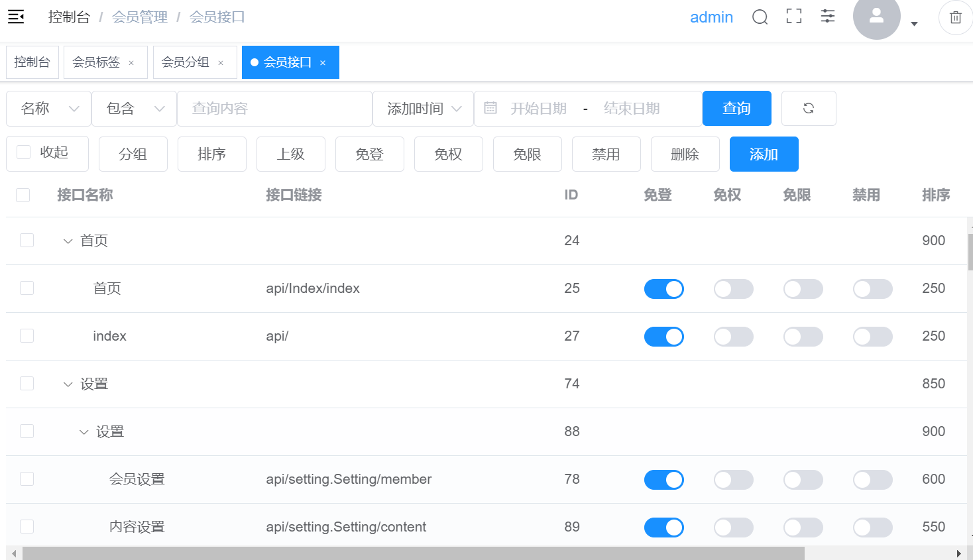Check the row checkbox for index api/

point(27,335)
